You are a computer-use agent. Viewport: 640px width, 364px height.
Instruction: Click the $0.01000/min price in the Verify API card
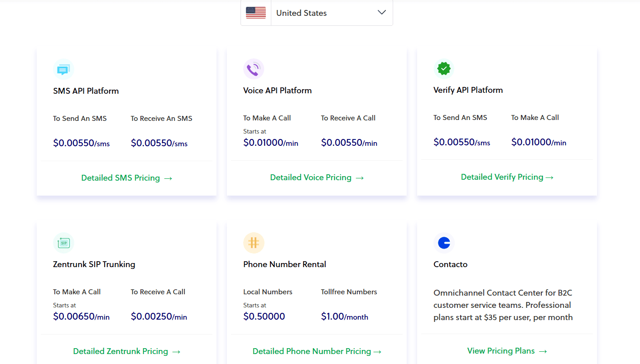coord(539,143)
